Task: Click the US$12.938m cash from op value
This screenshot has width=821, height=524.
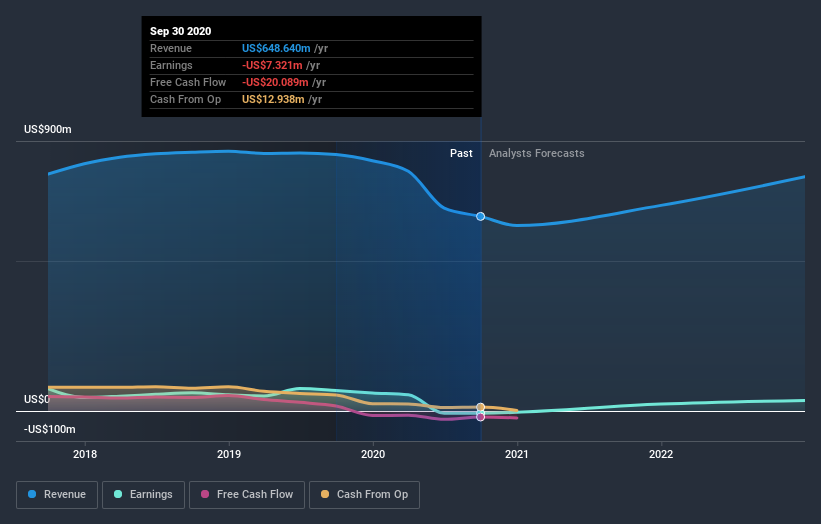Action: [x=273, y=99]
